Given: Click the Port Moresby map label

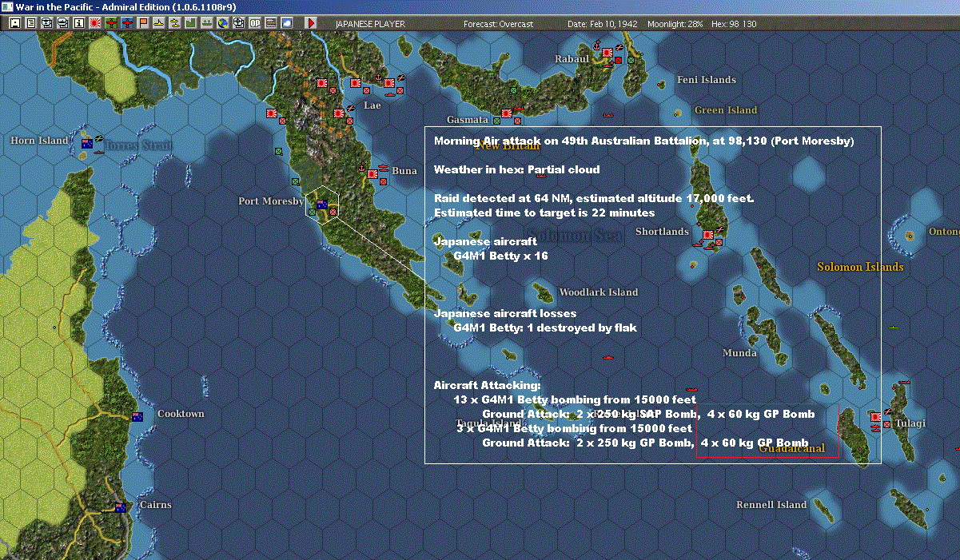Looking at the screenshot, I should [x=271, y=201].
